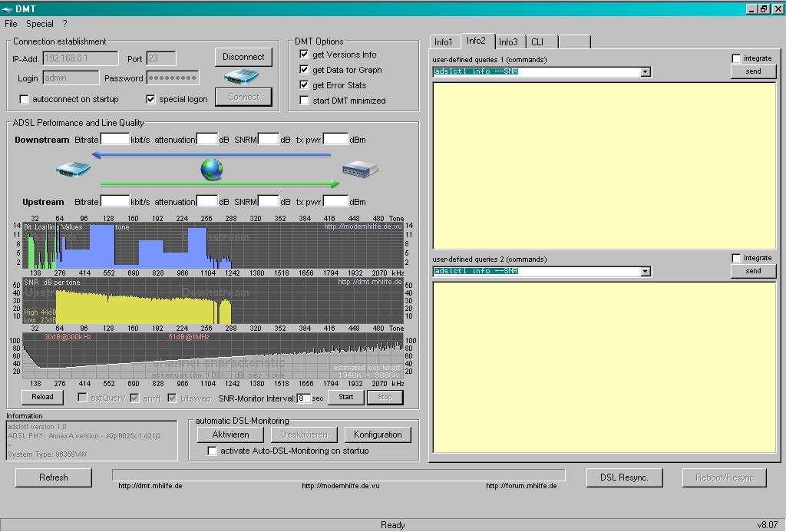Click the blank tab after CLI
This screenshot has width=786, height=532.
click(574, 42)
